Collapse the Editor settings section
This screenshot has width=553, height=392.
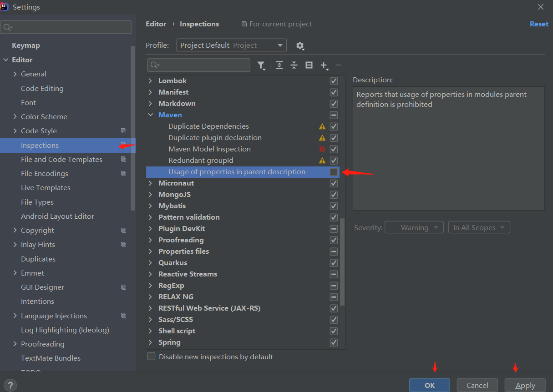[x=6, y=60]
